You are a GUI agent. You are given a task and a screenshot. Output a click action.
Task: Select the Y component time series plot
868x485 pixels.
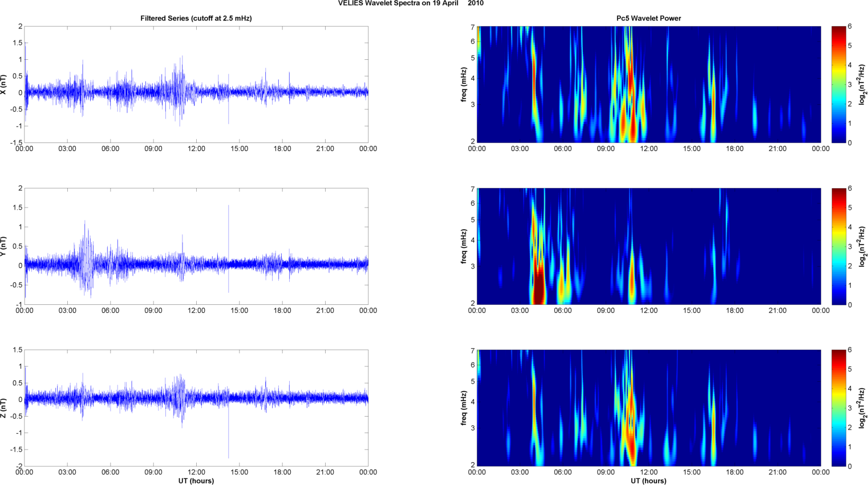[196, 246]
